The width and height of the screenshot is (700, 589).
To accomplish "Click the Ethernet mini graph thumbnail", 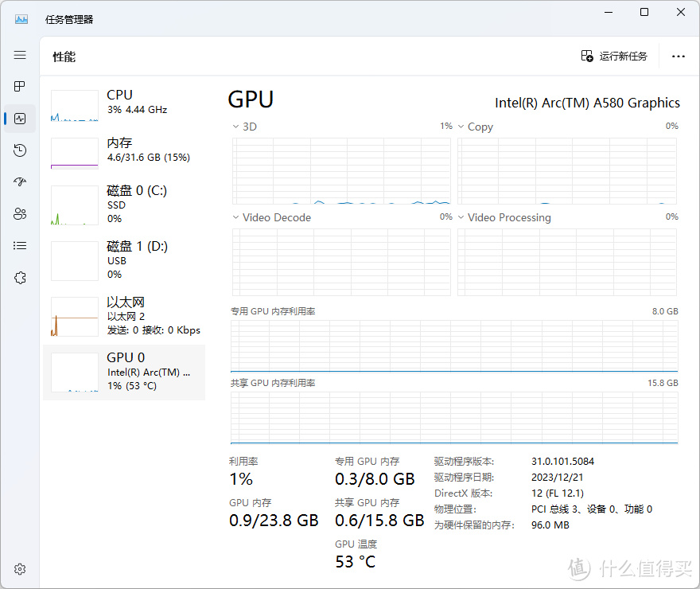I will point(75,317).
